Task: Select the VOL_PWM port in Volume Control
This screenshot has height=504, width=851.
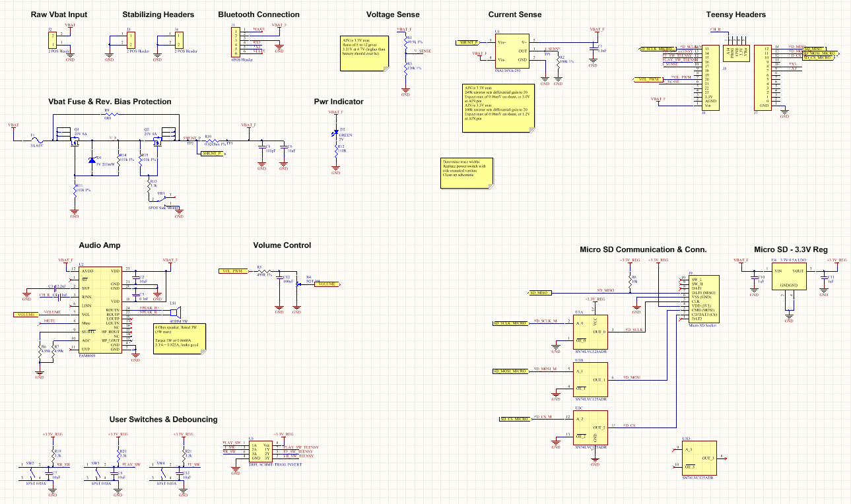Action: [x=232, y=271]
